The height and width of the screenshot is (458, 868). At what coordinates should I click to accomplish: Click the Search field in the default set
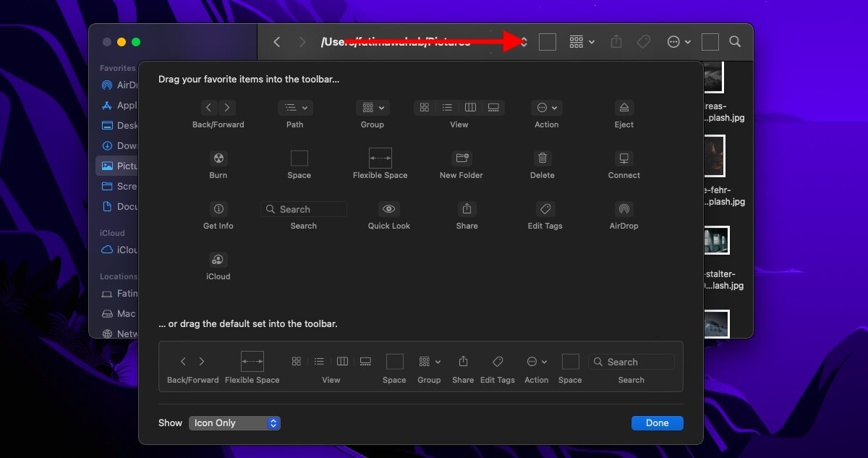630,362
